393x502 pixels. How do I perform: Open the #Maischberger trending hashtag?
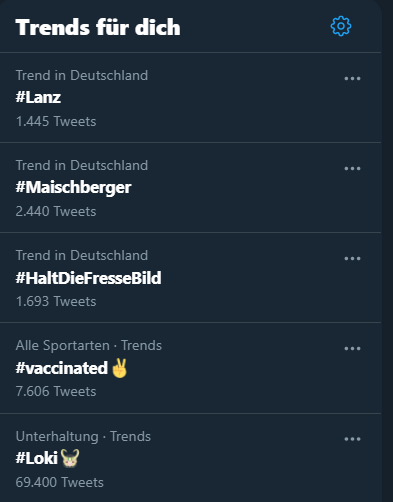(x=73, y=188)
